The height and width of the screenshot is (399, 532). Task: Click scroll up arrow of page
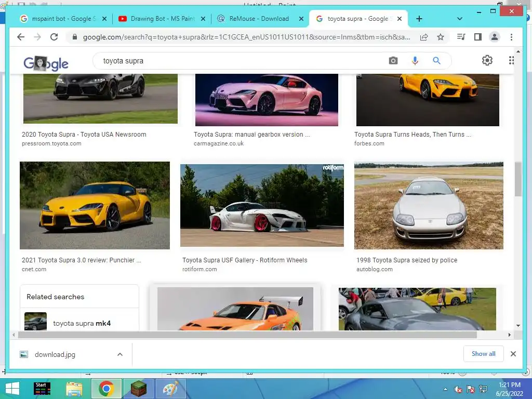coord(518,51)
